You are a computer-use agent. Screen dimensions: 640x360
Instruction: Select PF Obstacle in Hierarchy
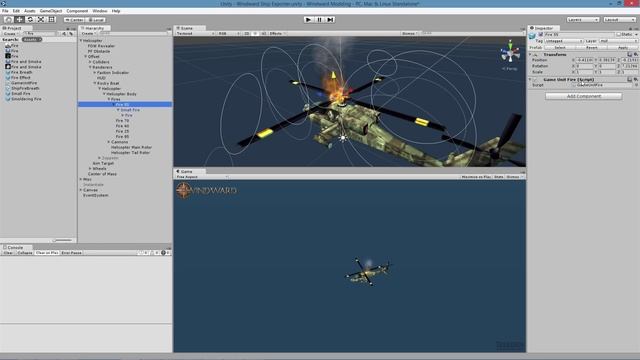(x=99, y=51)
